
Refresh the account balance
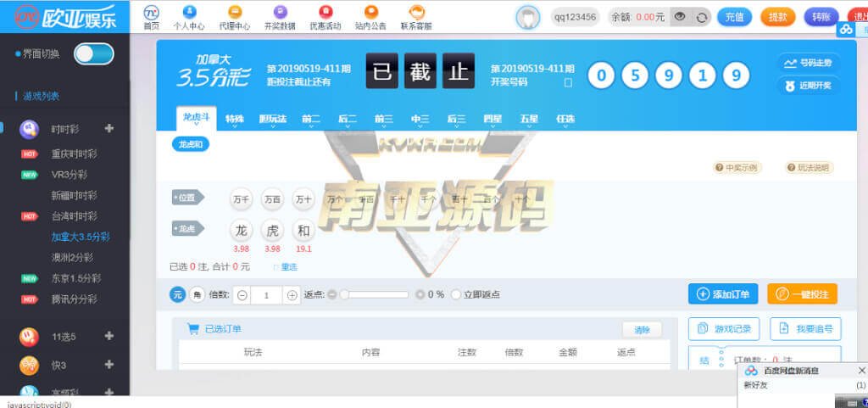701,17
